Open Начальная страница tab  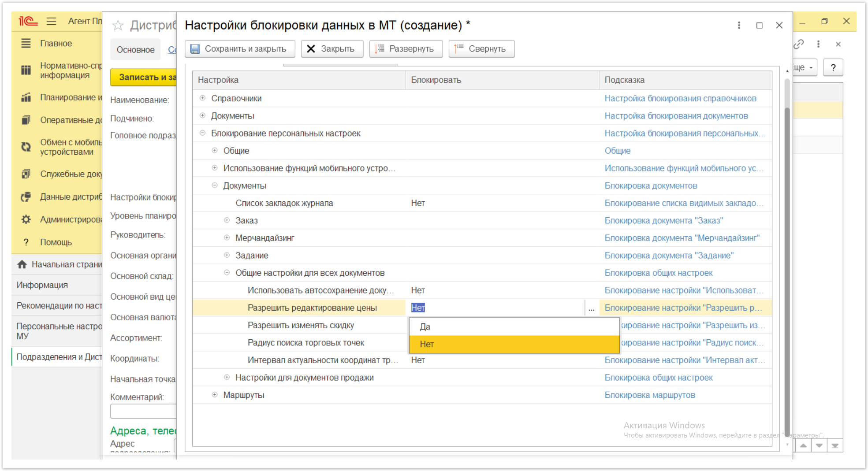point(57,264)
